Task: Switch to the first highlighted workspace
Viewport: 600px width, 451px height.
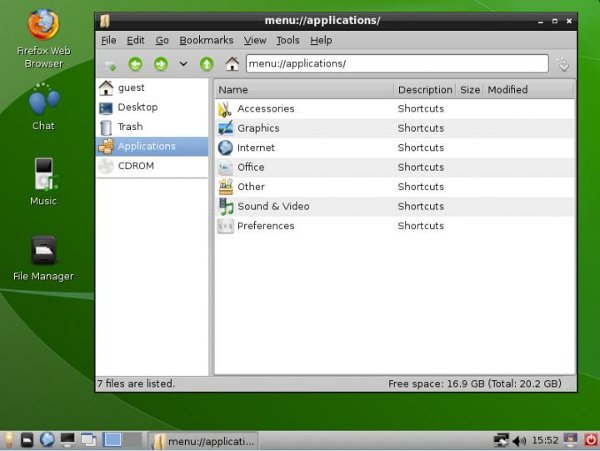Action: 112,440
